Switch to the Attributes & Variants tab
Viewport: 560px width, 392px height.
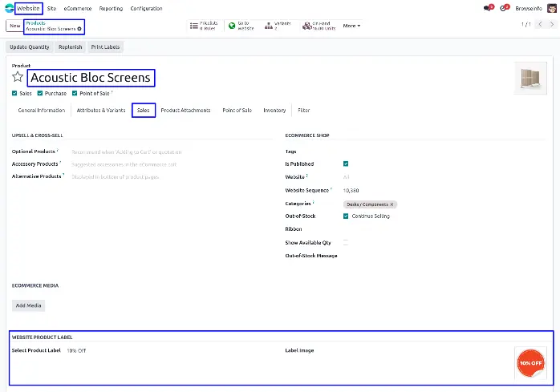click(101, 111)
